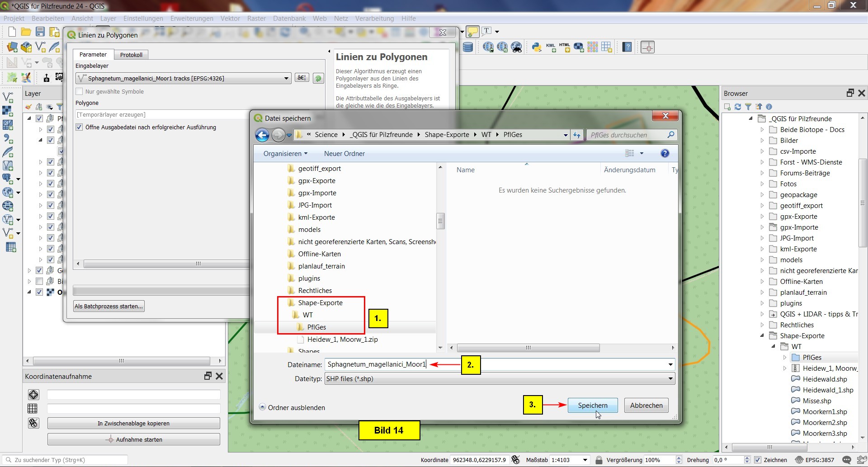The image size is (868, 467).
Task: Open the Verarbeitung menu
Action: [x=374, y=19]
